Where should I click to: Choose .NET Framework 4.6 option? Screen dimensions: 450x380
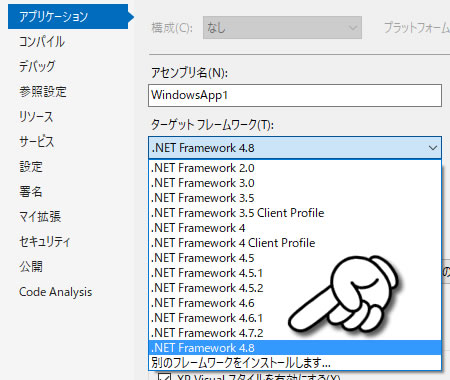pos(295,303)
